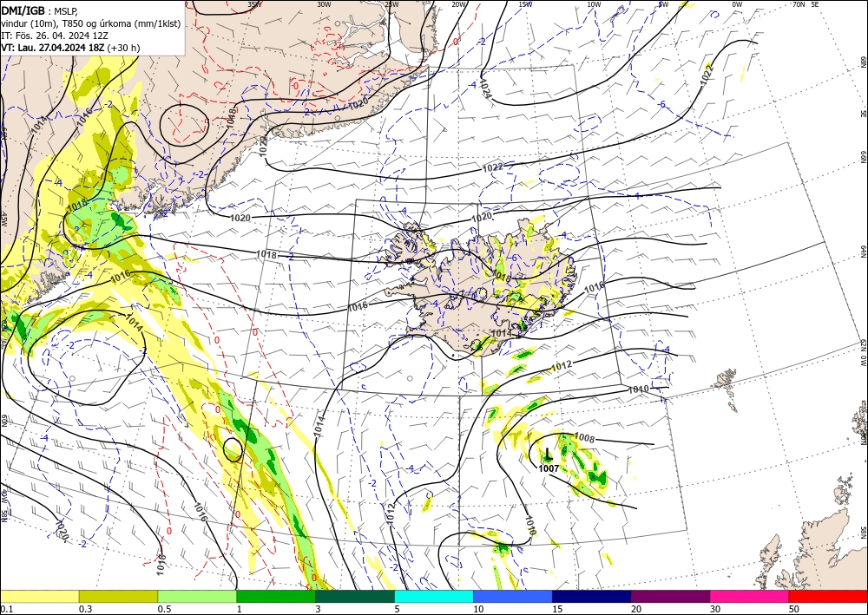868x615 pixels.
Task: Click the legend scale value '15'
Action: click(557, 609)
